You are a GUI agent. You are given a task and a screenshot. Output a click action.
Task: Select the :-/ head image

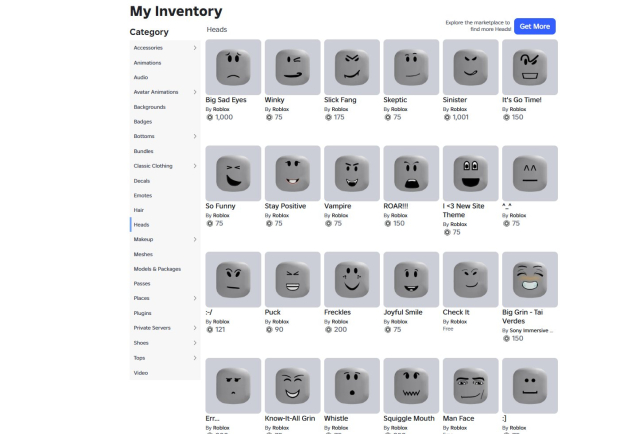click(233, 279)
